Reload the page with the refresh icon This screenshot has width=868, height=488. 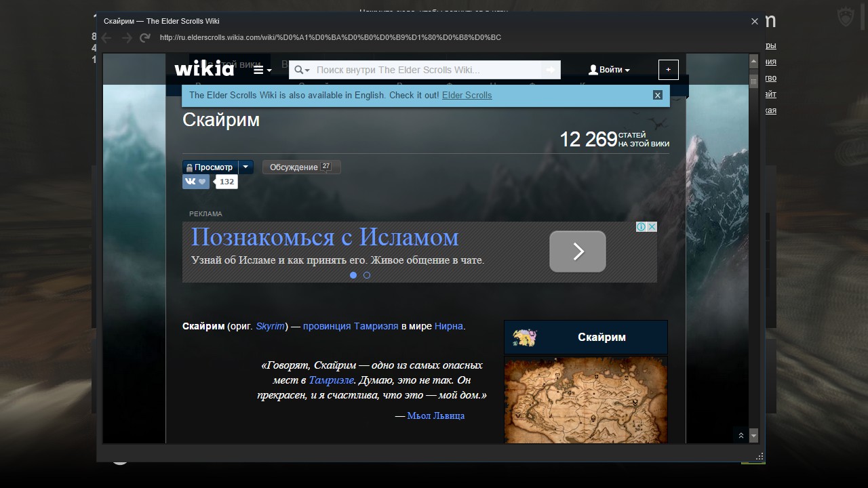tap(144, 38)
